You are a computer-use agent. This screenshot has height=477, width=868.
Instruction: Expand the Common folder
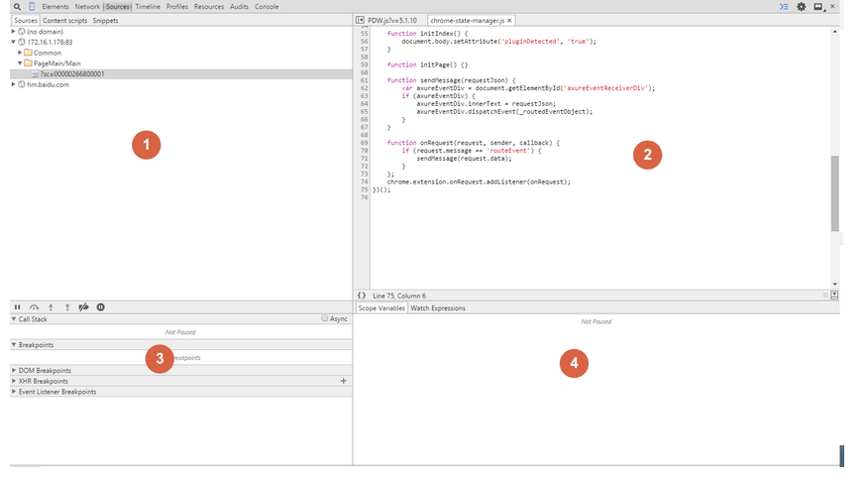[20, 53]
